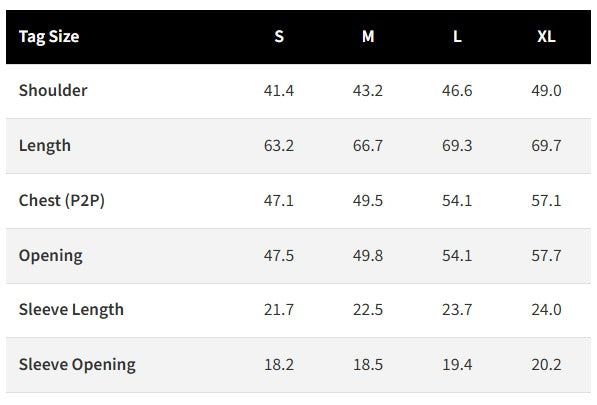
Task: Click Sleeve Opening value 18.2 for S
Action: pos(279,365)
